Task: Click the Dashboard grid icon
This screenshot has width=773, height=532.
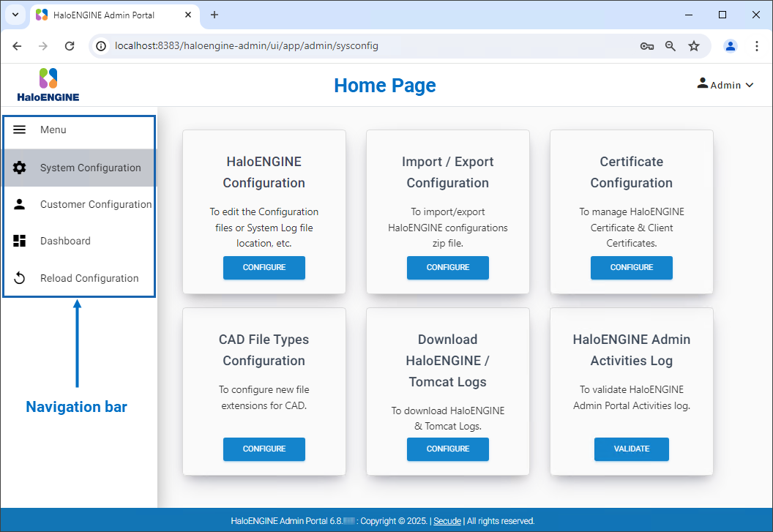Action: click(20, 241)
